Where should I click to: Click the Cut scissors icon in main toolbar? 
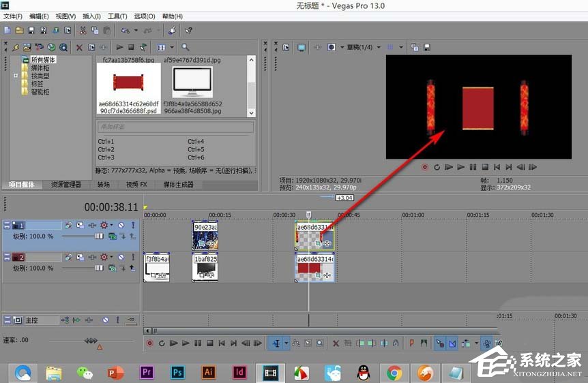[x=83, y=31]
